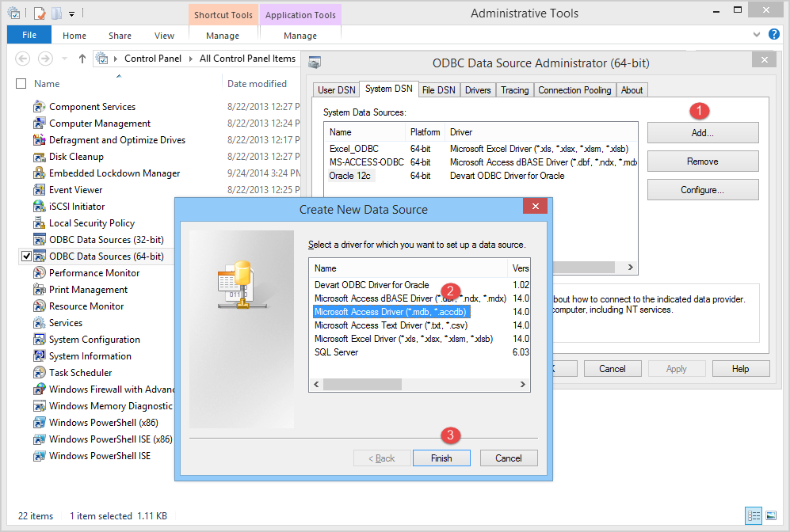
Task: Select the Event Viewer icon
Action: pos(40,190)
